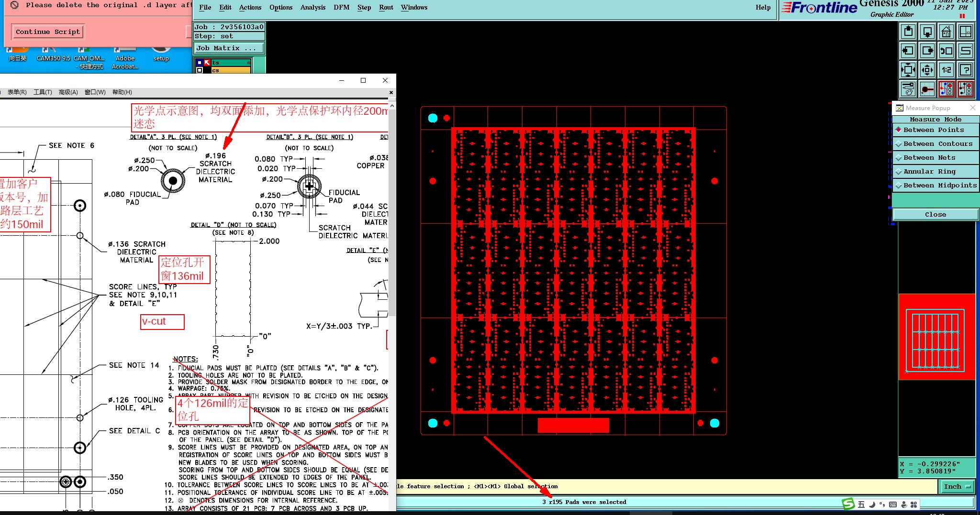Click the home view icon

point(947,32)
